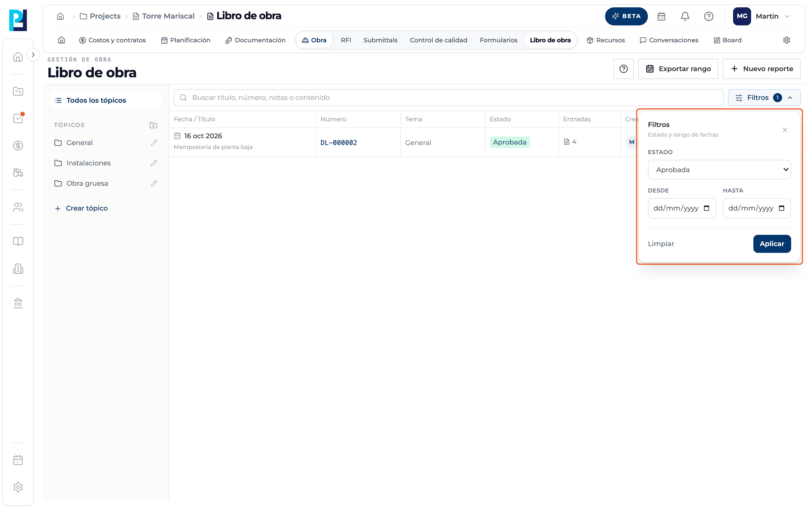Open report DL-000002
This screenshot has height=508, width=812.
pos(339,143)
